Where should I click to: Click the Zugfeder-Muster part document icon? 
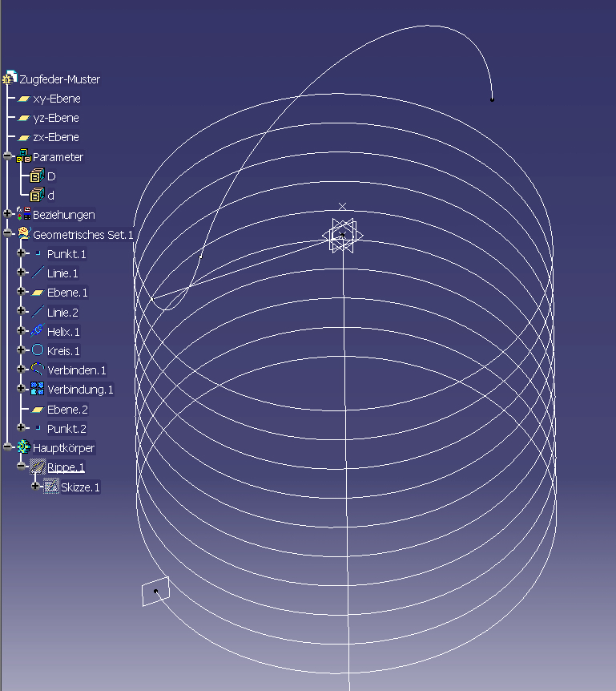(x=10, y=78)
